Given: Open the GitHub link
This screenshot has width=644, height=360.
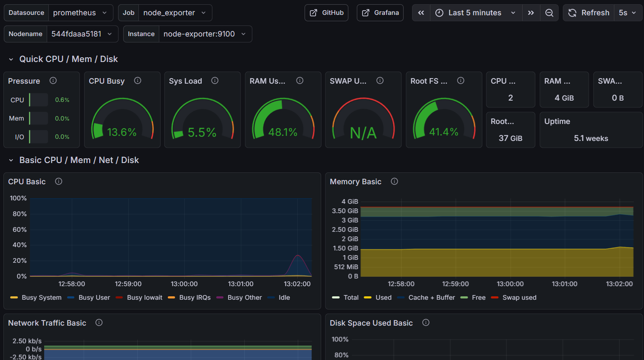Looking at the screenshot, I should point(326,13).
